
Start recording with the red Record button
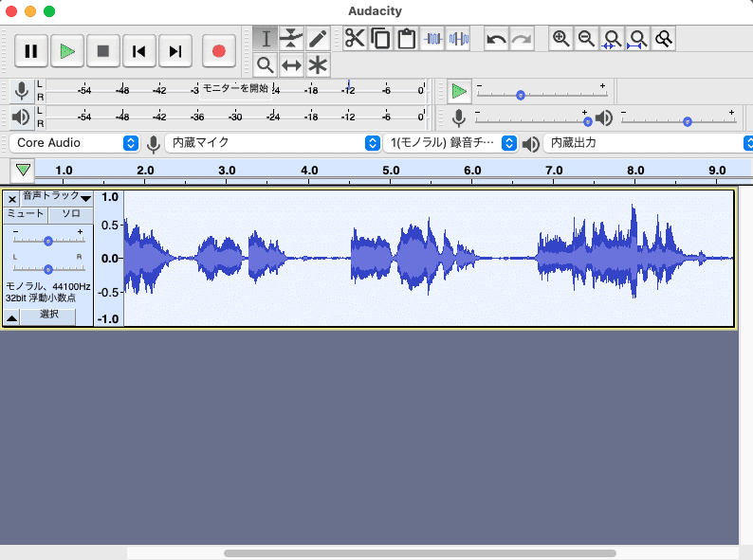[218, 51]
